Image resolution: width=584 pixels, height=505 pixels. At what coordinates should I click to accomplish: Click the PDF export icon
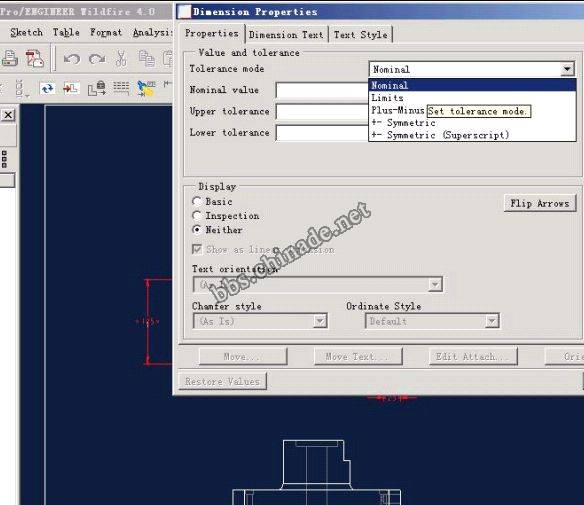tap(34, 58)
